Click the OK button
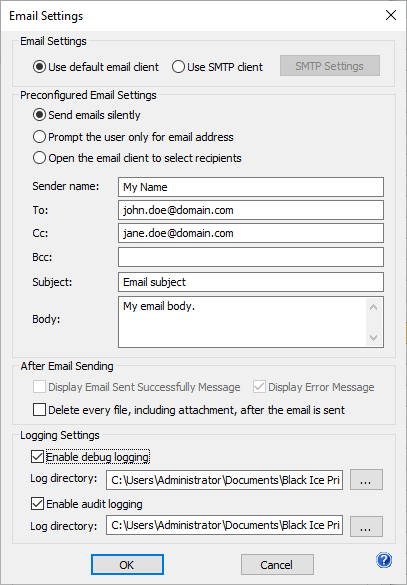Image resolution: width=407 pixels, height=585 pixels. 127,564
